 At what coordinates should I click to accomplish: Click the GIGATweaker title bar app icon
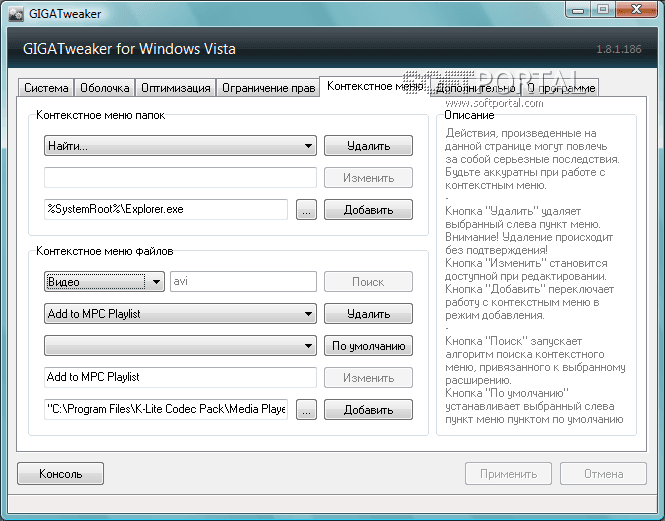[16, 14]
